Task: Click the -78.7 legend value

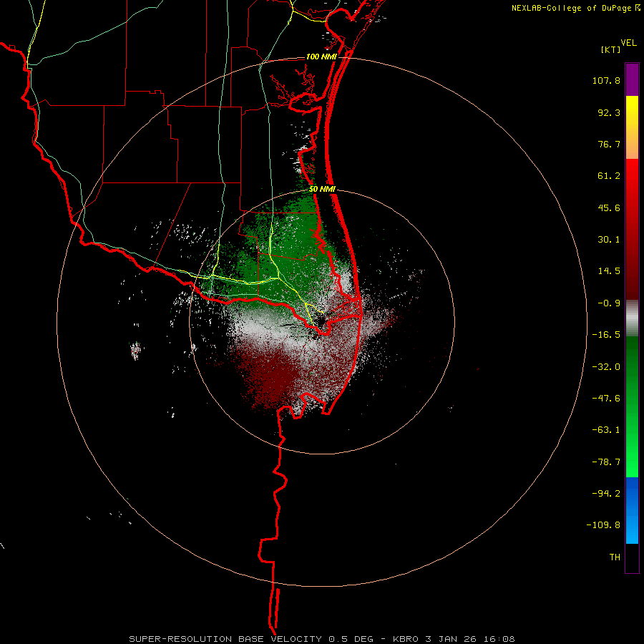Action: point(606,462)
